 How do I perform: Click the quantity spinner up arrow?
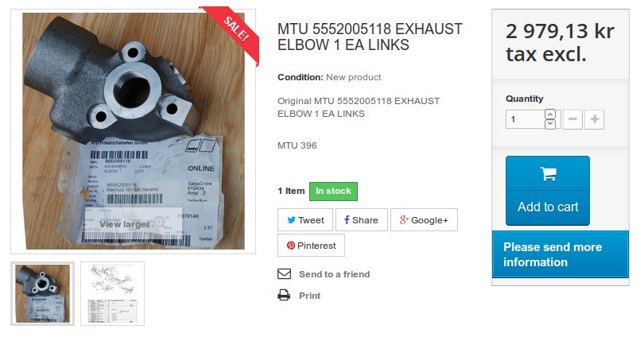(x=550, y=114)
